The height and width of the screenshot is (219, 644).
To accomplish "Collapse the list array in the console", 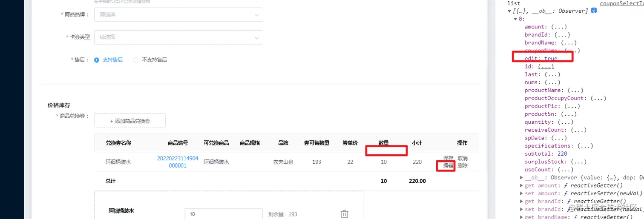I will [x=509, y=11].
